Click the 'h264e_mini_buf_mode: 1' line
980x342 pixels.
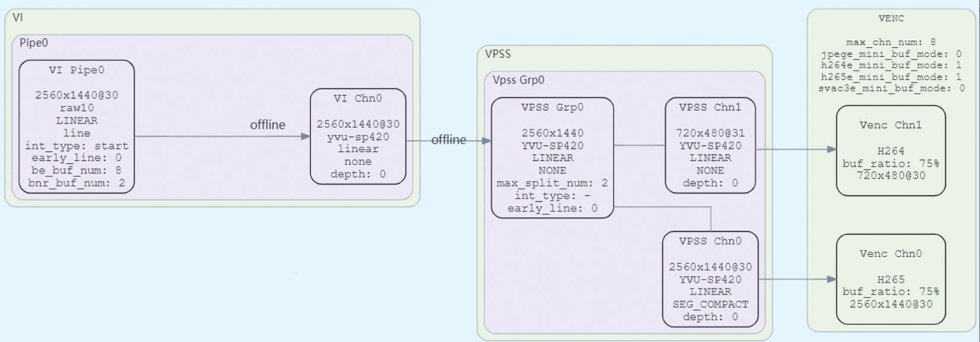(x=891, y=65)
